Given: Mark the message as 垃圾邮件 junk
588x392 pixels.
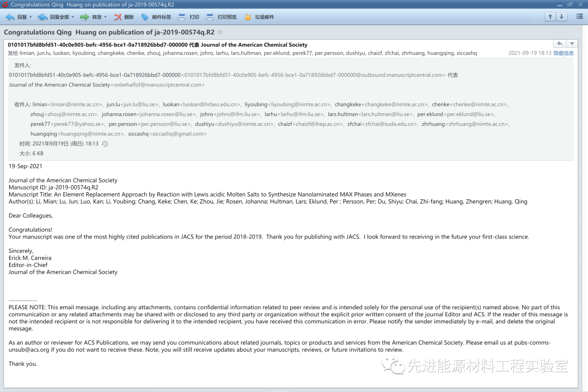Looking at the screenshot, I should pos(259,17).
